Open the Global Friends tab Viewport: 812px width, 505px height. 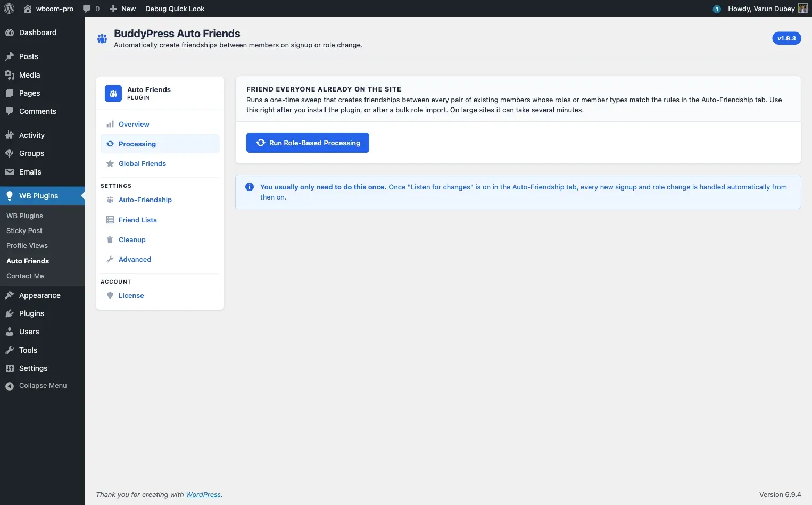click(160, 163)
